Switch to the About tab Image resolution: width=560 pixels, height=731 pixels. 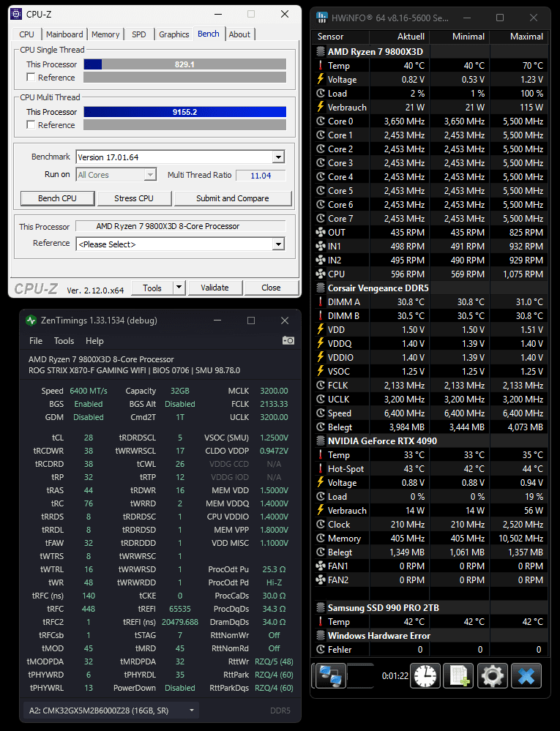pyautogui.click(x=239, y=34)
